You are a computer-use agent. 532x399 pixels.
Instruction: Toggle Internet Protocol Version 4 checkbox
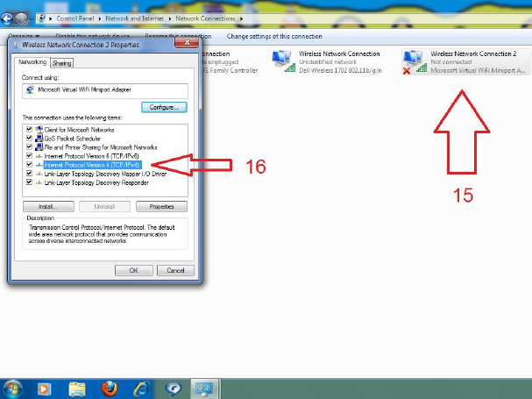coord(29,164)
